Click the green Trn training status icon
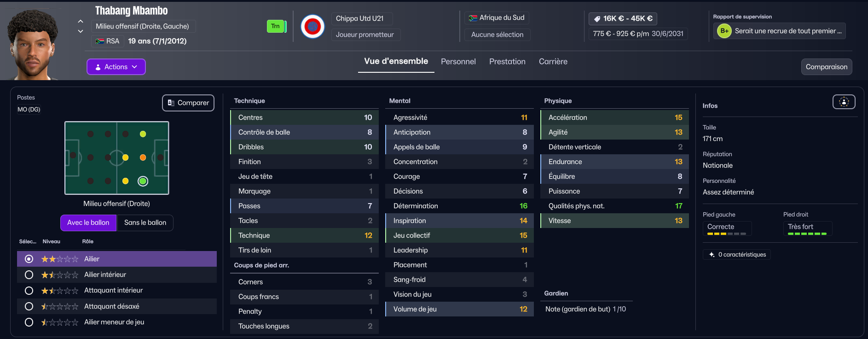Image resolution: width=868 pixels, height=339 pixels. [x=276, y=26]
